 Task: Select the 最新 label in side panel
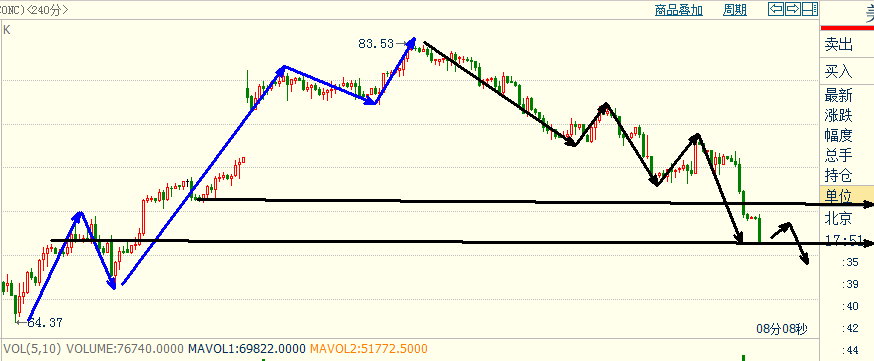pyautogui.click(x=839, y=95)
